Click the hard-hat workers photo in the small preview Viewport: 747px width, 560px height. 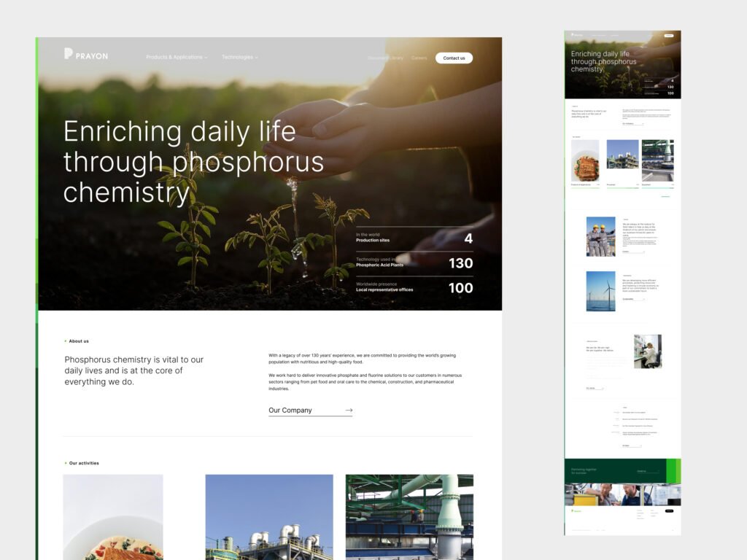[x=601, y=237]
